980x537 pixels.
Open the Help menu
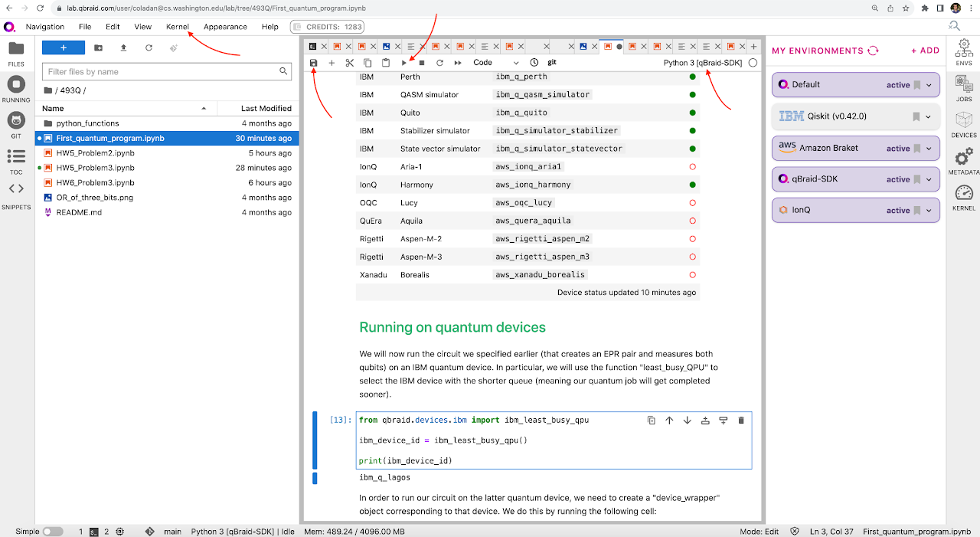click(270, 27)
